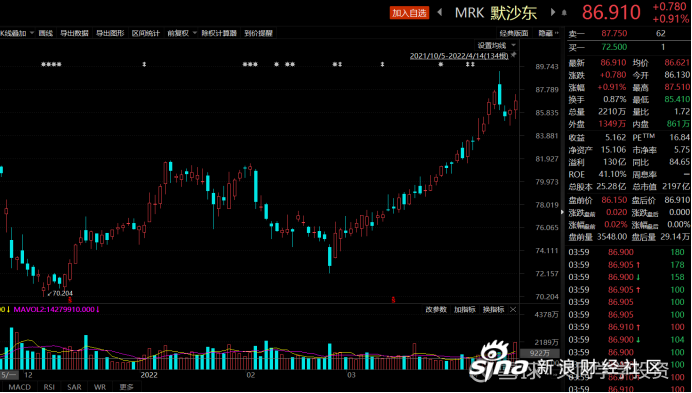Click the 89.743 price axis label
The height and width of the screenshot is (393, 692).
coord(547,67)
